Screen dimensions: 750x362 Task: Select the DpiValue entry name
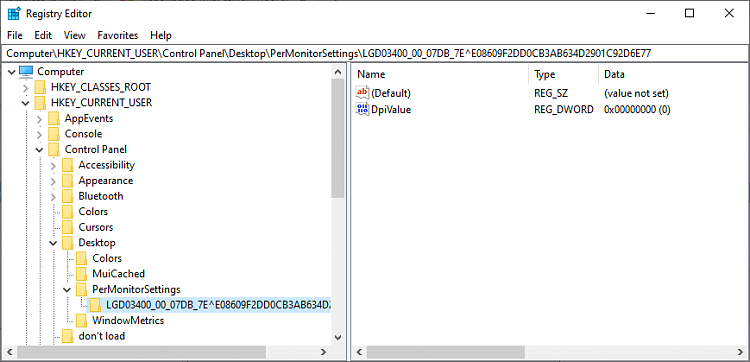click(x=391, y=110)
